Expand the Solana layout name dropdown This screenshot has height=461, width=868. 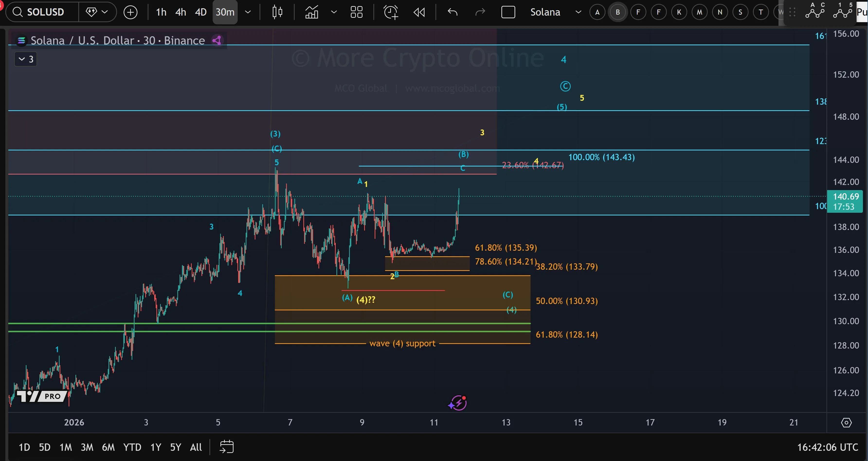pos(578,12)
